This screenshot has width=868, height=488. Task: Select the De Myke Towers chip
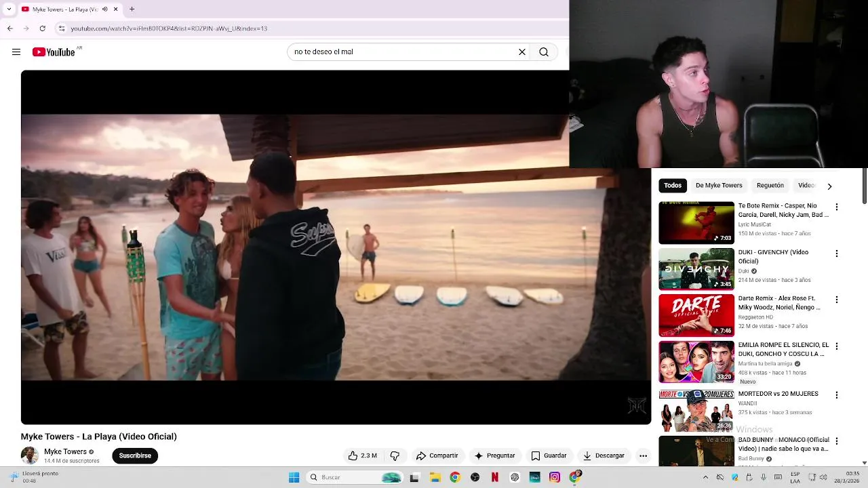(x=719, y=186)
